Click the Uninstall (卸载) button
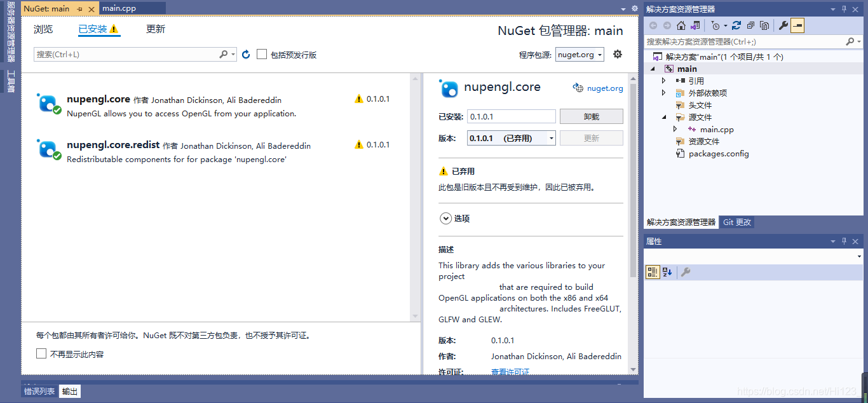The width and height of the screenshot is (868, 403). pos(592,117)
